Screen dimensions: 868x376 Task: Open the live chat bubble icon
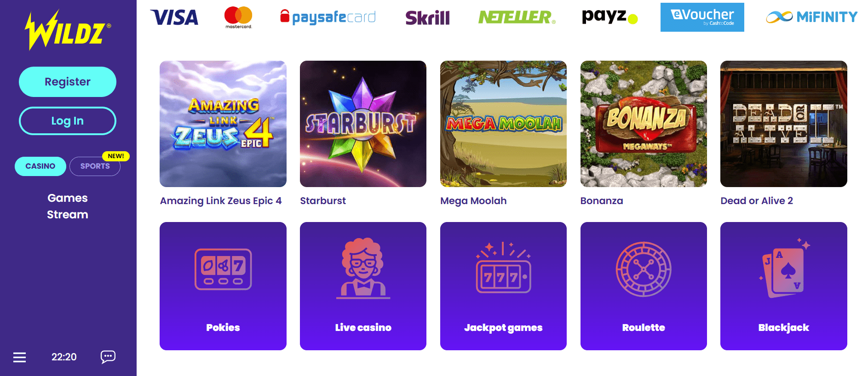point(108,357)
